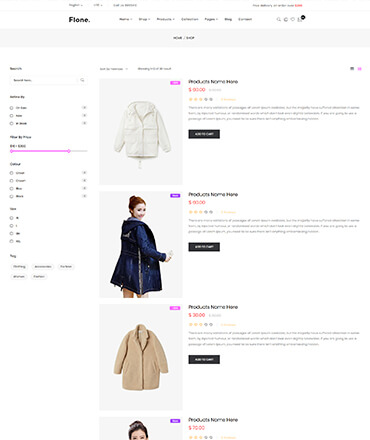Open the wishlist heart icon
Screen dimensions: 370x440
pos(293,19)
